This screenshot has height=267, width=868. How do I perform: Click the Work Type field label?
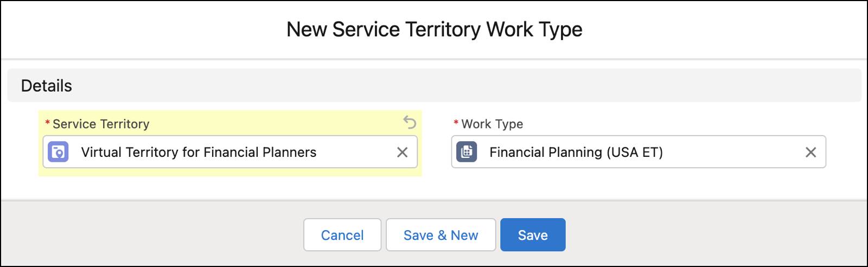(492, 124)
